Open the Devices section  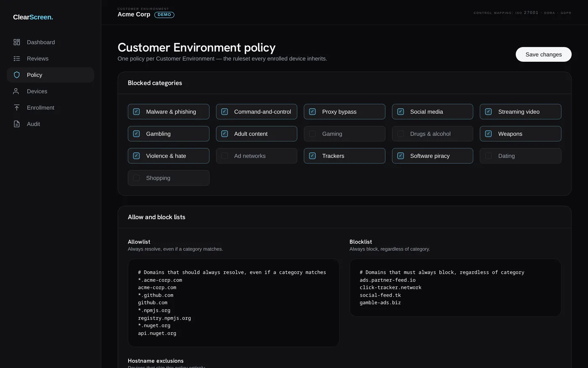click(x=50, y=91)
